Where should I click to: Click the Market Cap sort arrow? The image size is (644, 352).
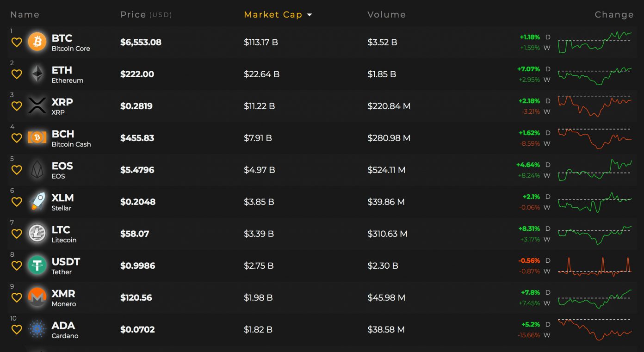(310, 15)
